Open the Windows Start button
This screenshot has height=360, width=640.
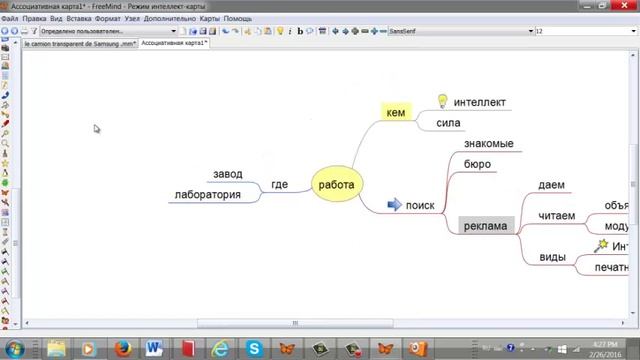(x=15, y=349)
